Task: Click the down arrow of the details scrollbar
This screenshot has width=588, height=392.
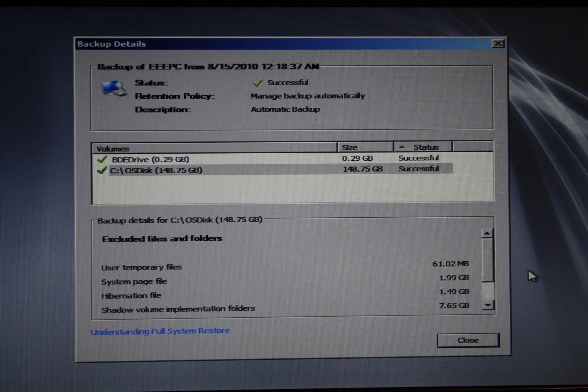Action: (488, 305)
